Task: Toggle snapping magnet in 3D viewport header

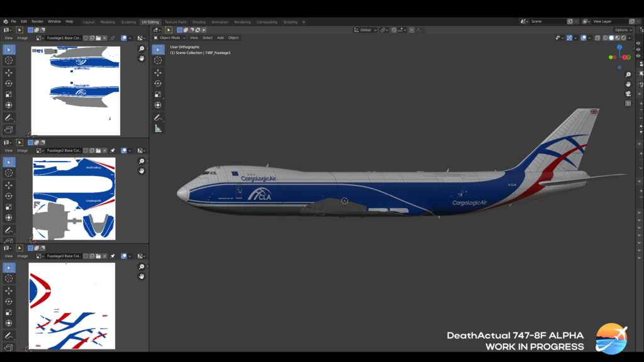Action: tap(394, 30)
